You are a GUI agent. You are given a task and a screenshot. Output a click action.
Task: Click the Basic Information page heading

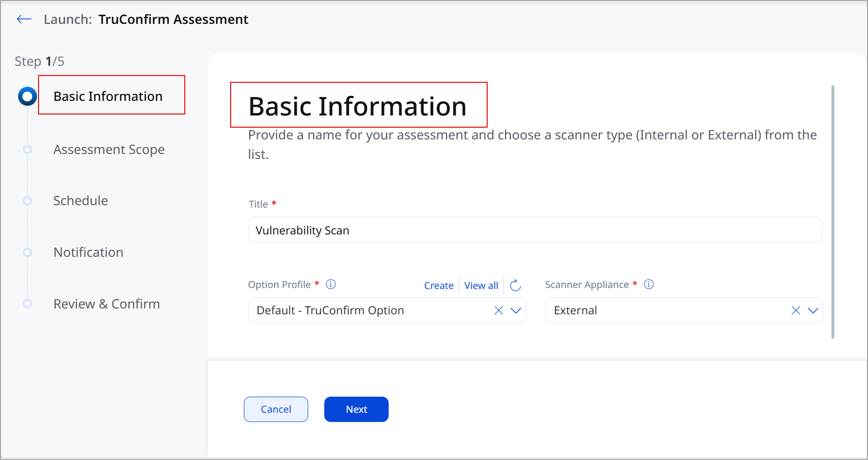(x=357, y=106)
